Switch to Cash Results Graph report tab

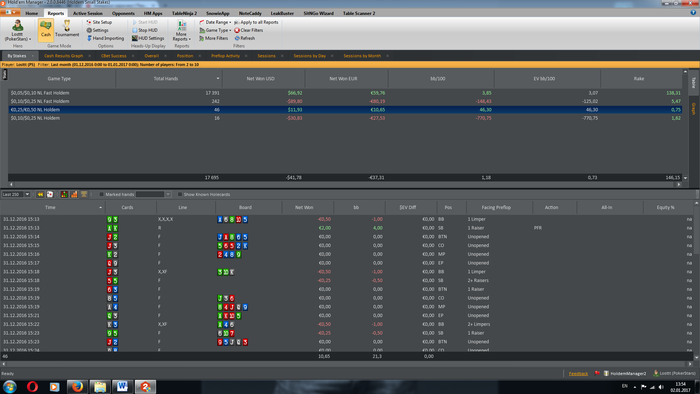[63, 56]
